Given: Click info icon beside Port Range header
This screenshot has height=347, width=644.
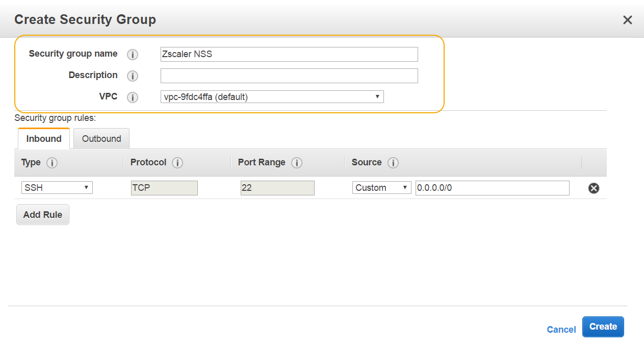Looking at the screenshot, I should click(297, 163).
